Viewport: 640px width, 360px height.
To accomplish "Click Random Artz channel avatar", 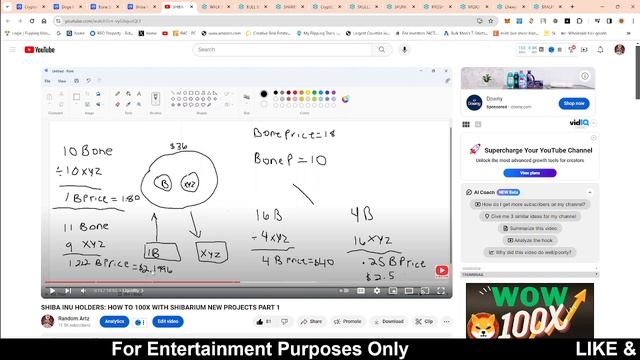I will click(x=48, y=321).
